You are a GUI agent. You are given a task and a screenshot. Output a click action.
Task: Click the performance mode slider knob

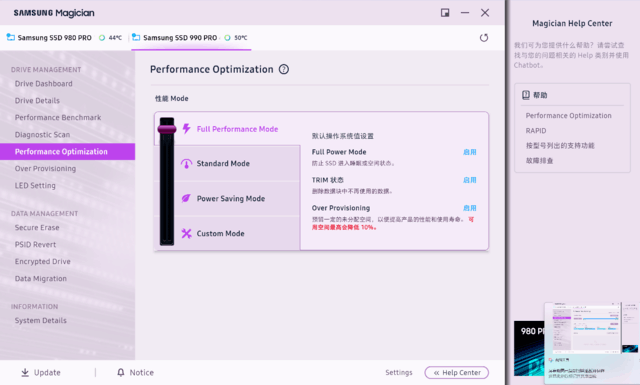pyautogui.click(x=167, y=129)
